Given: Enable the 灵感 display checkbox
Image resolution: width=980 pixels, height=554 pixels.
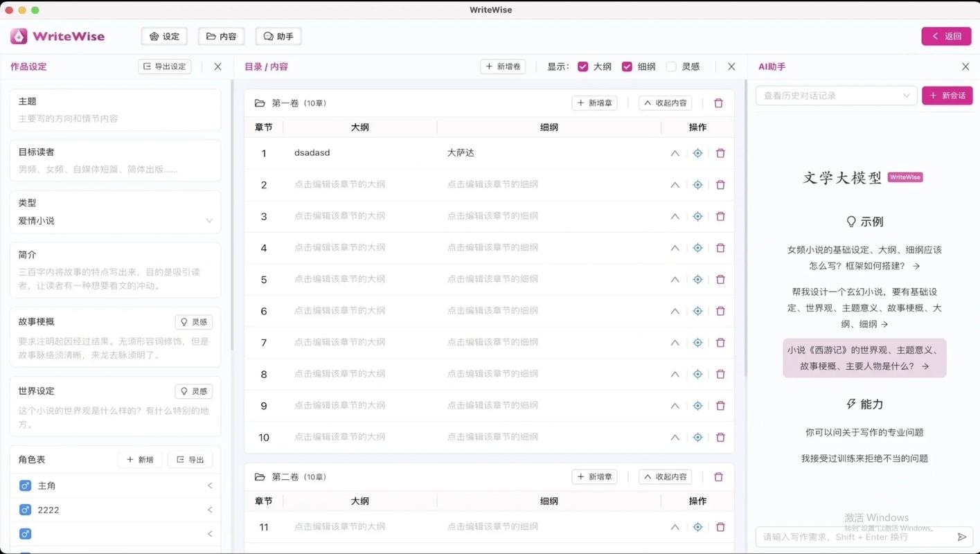Looking at the screenshot, I should coord(671,66).
